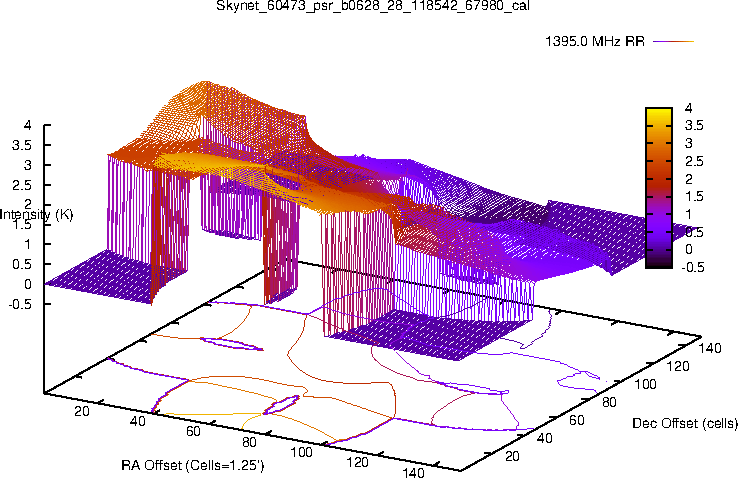This screenshot has height=478, width=738.
Task: Select the Intensity (K) axis label
Action: tap(37, 215)
